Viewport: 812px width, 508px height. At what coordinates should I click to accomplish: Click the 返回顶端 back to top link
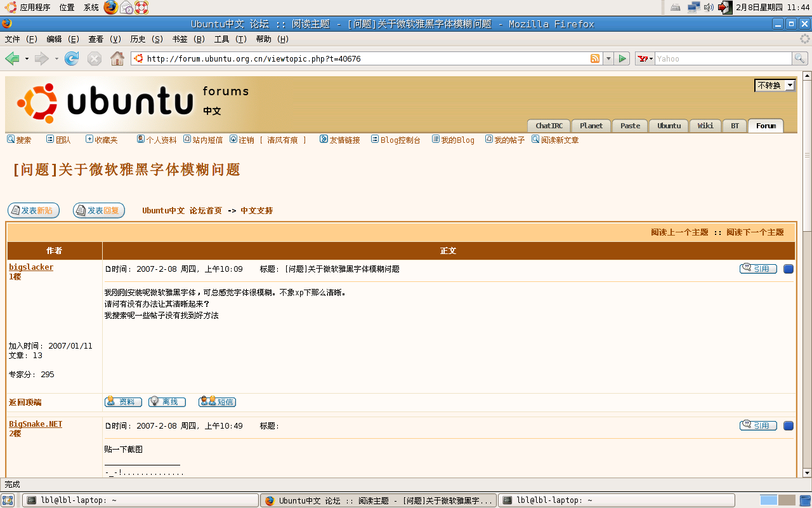pyautogui.click(x=25, y=403)
